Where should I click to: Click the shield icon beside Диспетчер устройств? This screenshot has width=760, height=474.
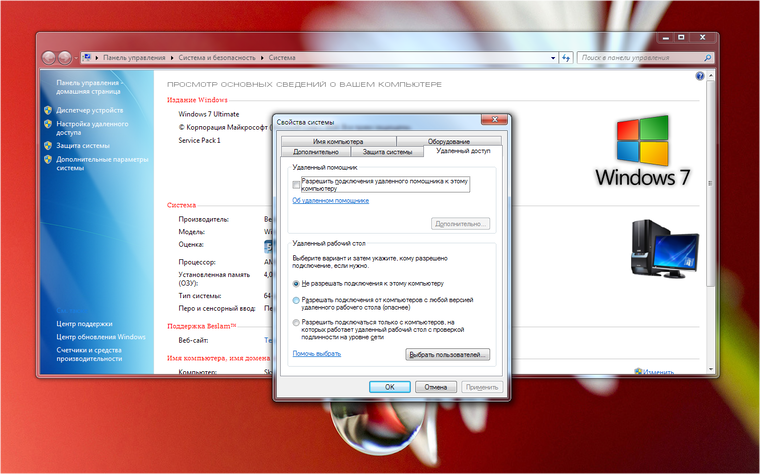(48, 110)
